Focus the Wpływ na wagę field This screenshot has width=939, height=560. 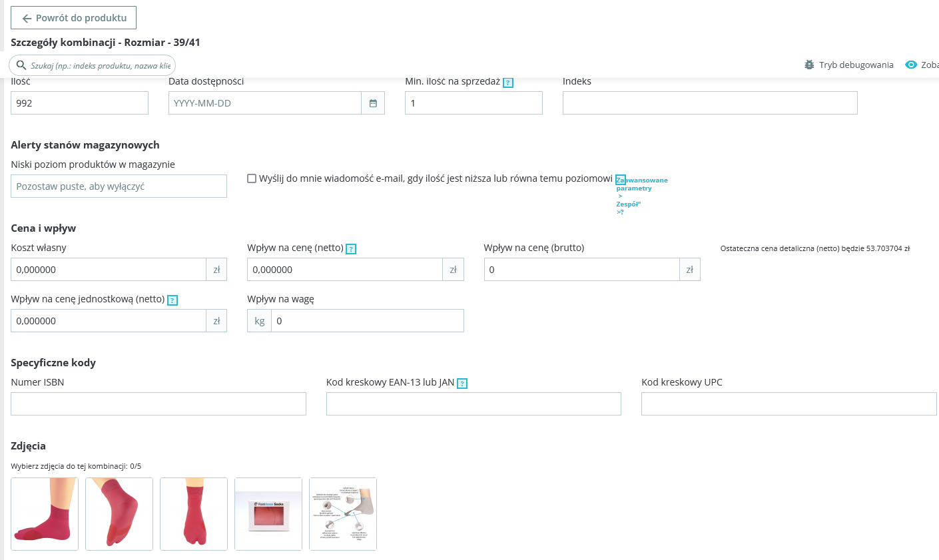point(367,321)
